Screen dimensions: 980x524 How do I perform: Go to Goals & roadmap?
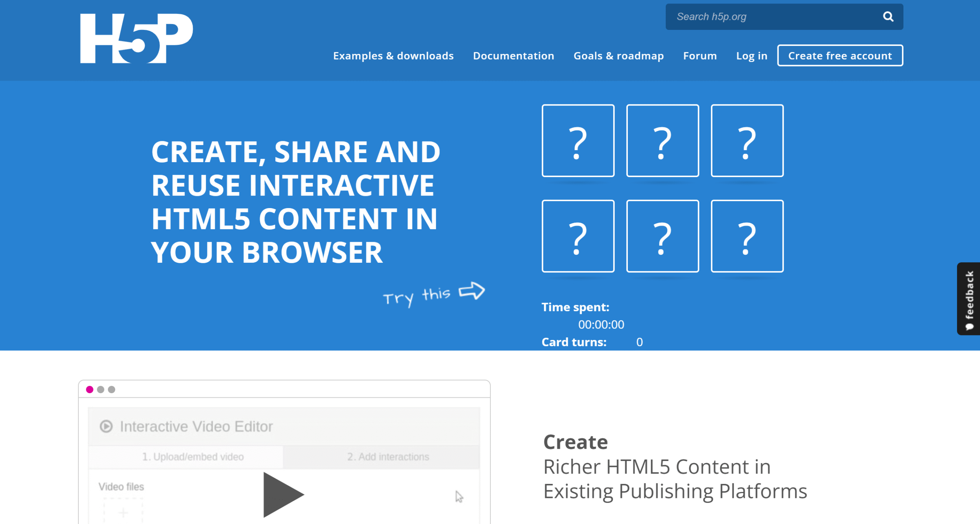tap(618, 56)
